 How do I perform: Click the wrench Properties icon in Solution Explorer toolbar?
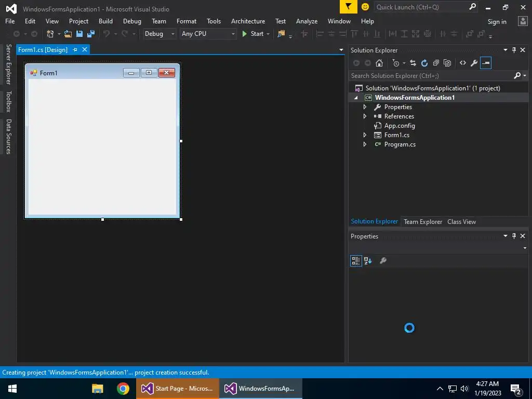pos(474,63)
